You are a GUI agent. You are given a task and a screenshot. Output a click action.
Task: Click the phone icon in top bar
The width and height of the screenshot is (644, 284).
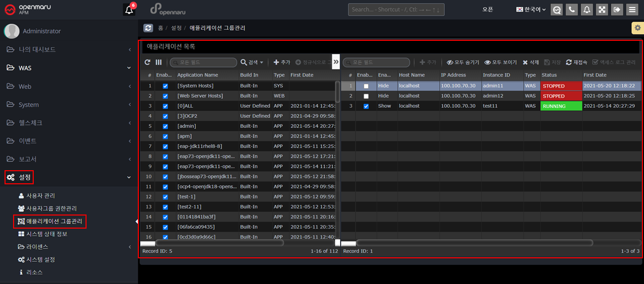point(572,10)
